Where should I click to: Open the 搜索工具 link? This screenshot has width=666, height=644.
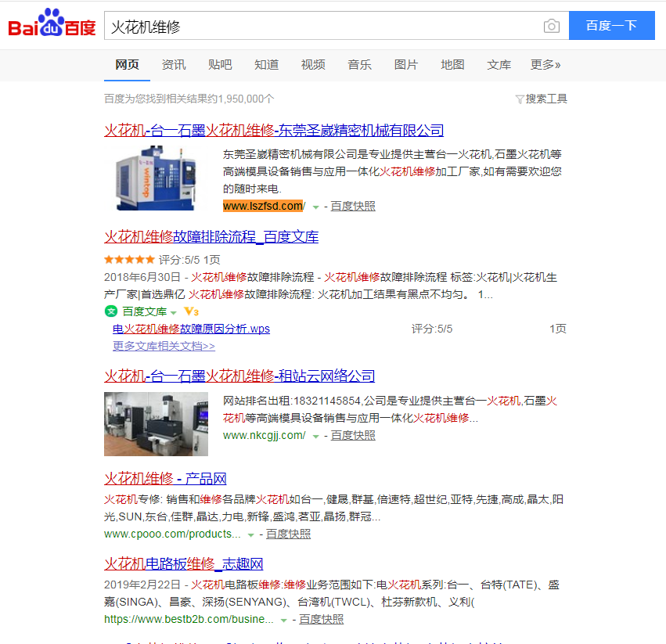coord(546,99)
